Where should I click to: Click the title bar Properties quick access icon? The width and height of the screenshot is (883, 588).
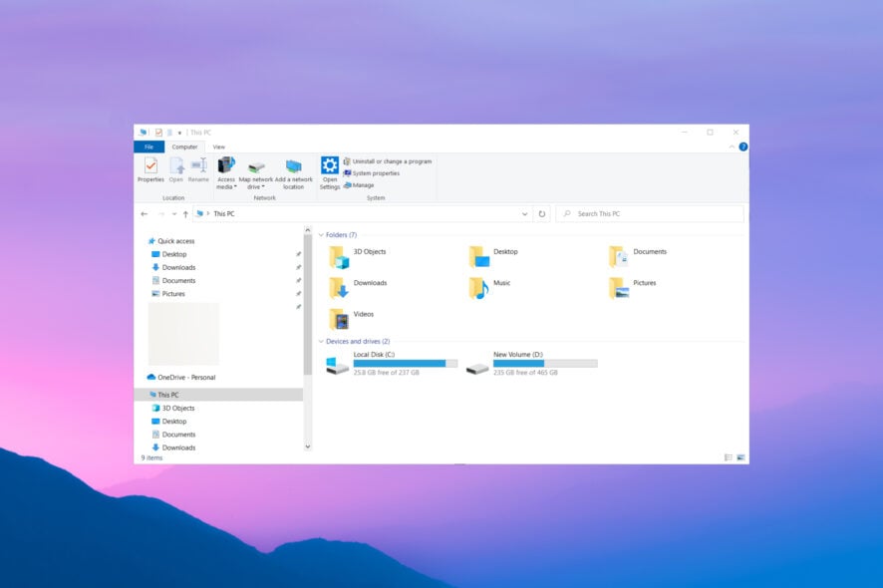click(158, 133)
